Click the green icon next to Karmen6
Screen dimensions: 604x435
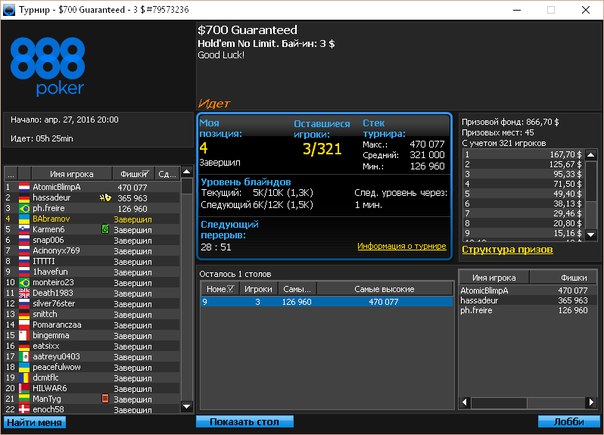[105, 229]
